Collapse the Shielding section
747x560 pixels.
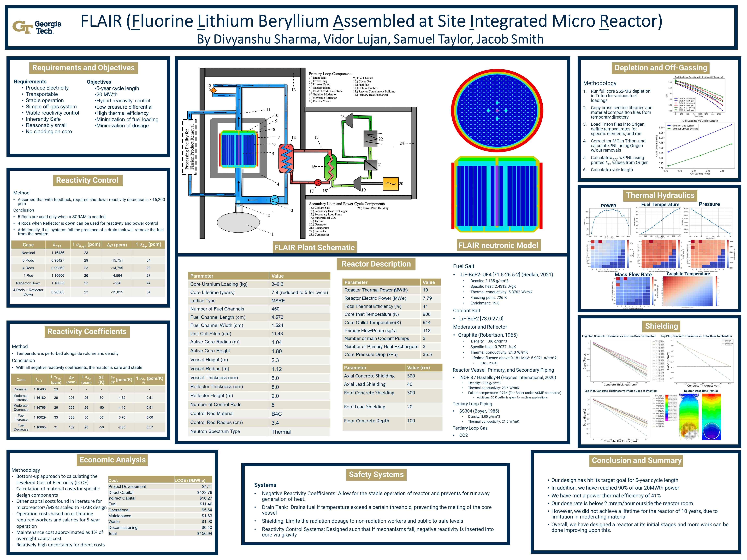[662, 326]
